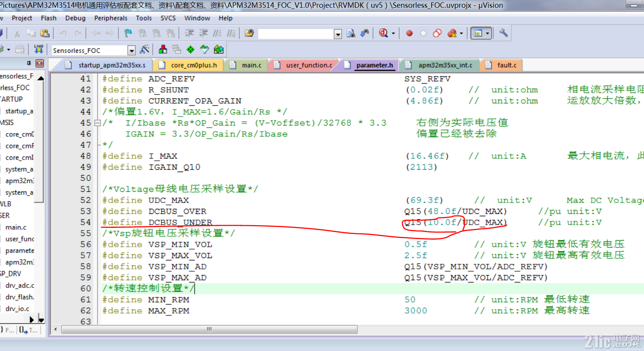Viewport: 644px width, 351px height.
Task: Open the Flash menu
Action: point(48,18)
